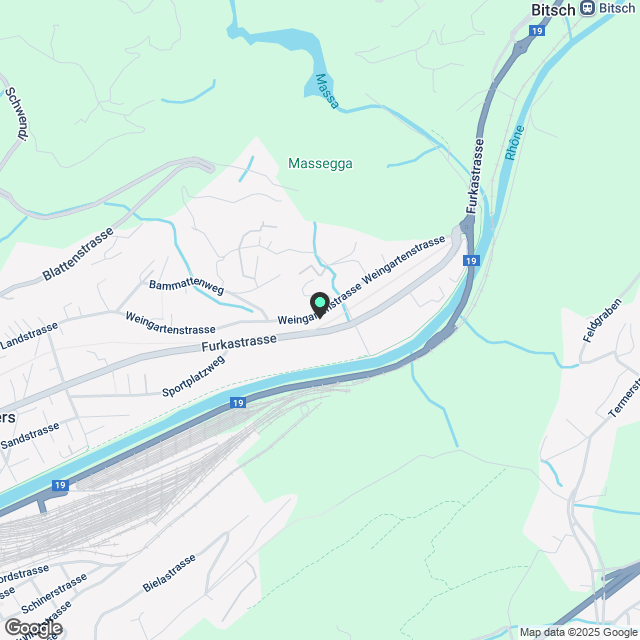Open the Google logo link

[x=34, y=628]
